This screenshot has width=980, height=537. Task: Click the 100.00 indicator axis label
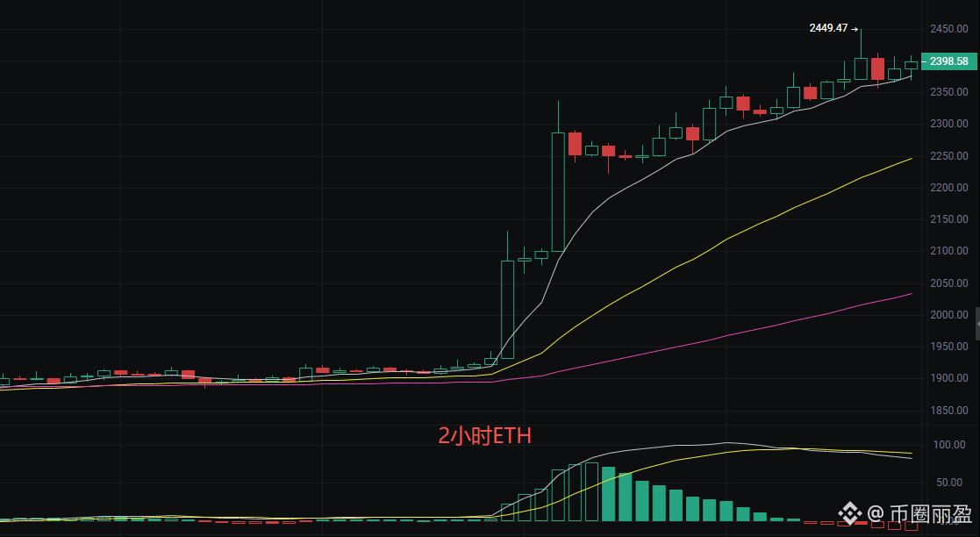pyautogui.click(x=950, y=445)
